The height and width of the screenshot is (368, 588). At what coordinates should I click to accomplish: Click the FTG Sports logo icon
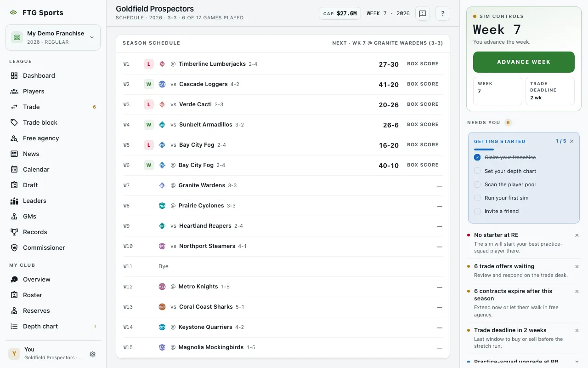[13, 13]
